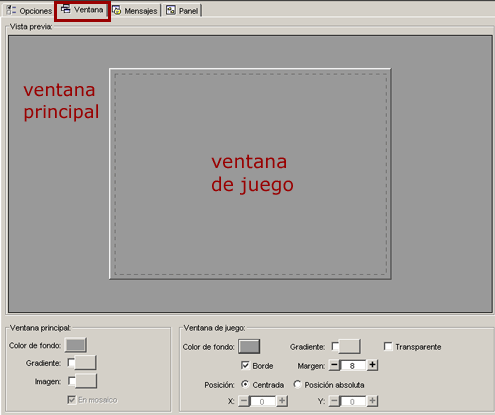The image size is (495, 415).
Task: Decrease Margen value with minus button
Action: [334, 365]
